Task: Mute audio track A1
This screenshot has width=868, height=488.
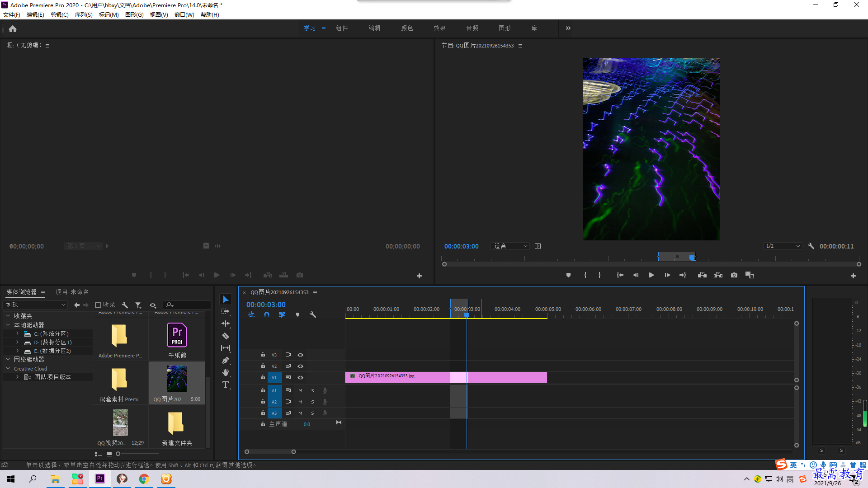Action: [x=300, y=390]
